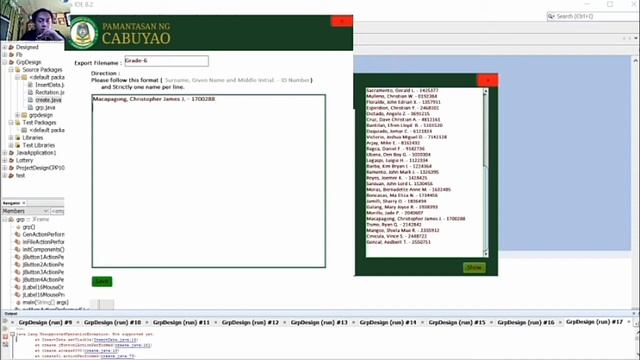
Task: Click the stop icon in Output sidebar
Action: (5, 337)
